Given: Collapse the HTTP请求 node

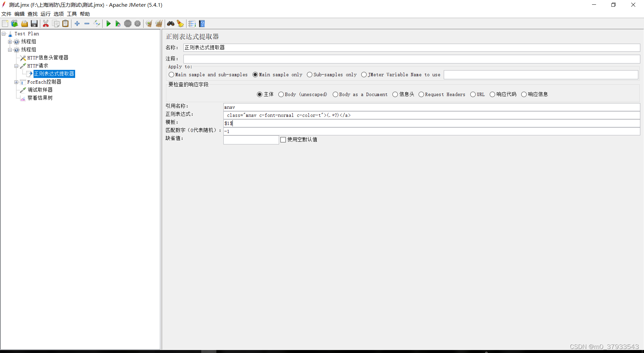Looking at the screenshot, I should tap(16, 66).
